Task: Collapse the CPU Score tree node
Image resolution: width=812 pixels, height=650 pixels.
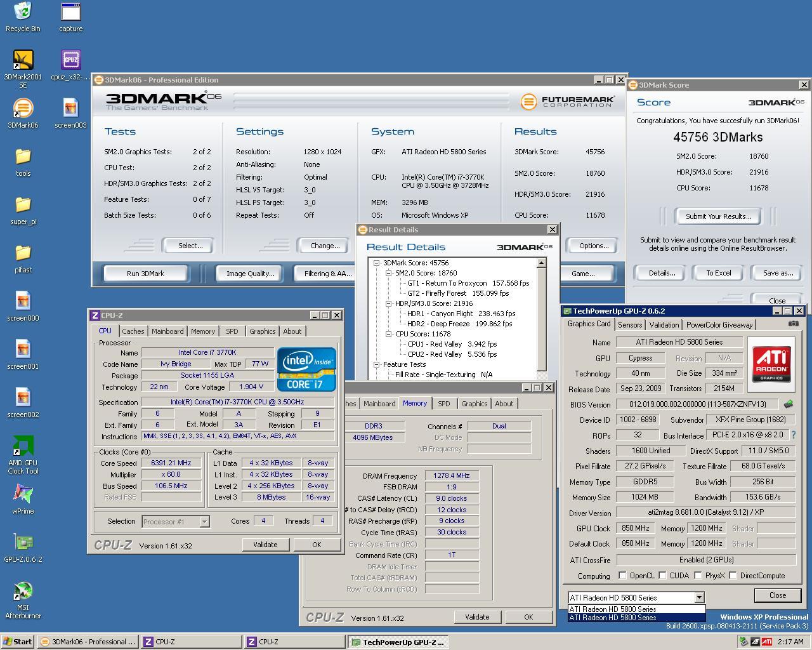Action: (388, 334)
